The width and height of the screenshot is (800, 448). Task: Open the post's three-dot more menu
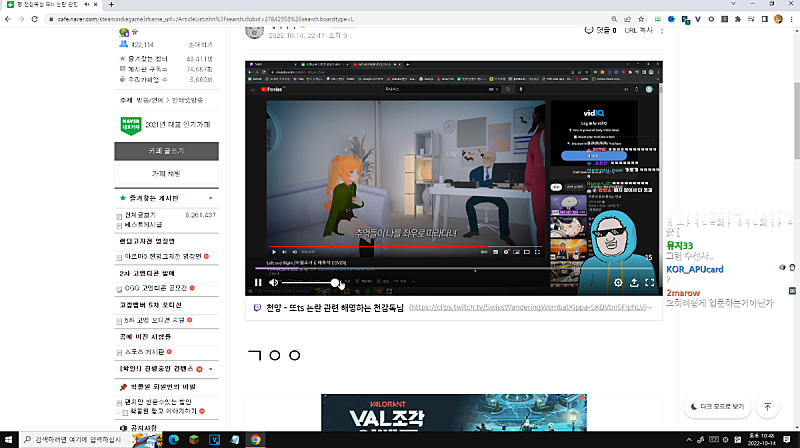pos(662,31)
